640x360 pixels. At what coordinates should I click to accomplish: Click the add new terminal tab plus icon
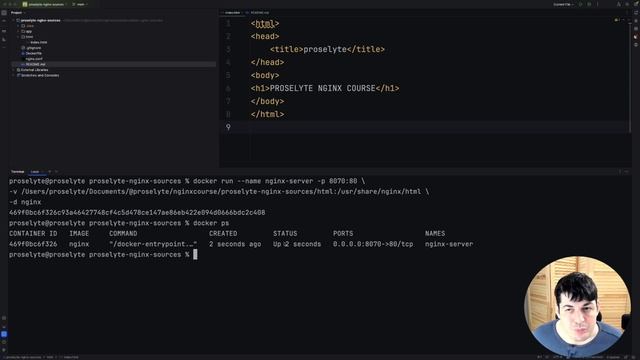(50, 172)
